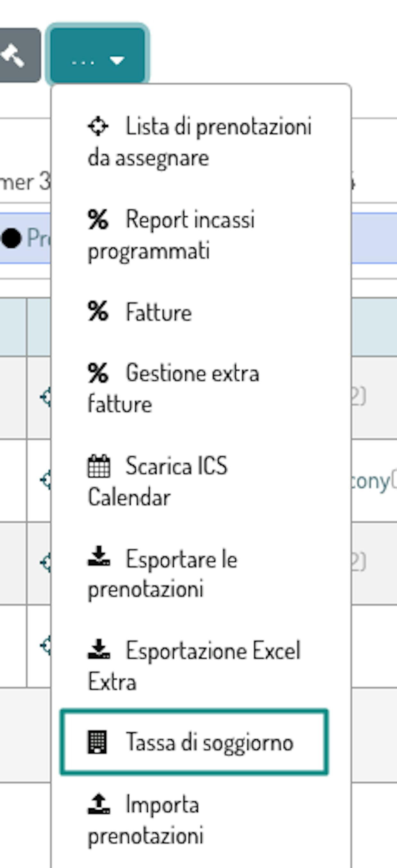
Task: Click percent icon beside Report incassi
Action: (98, 219)
